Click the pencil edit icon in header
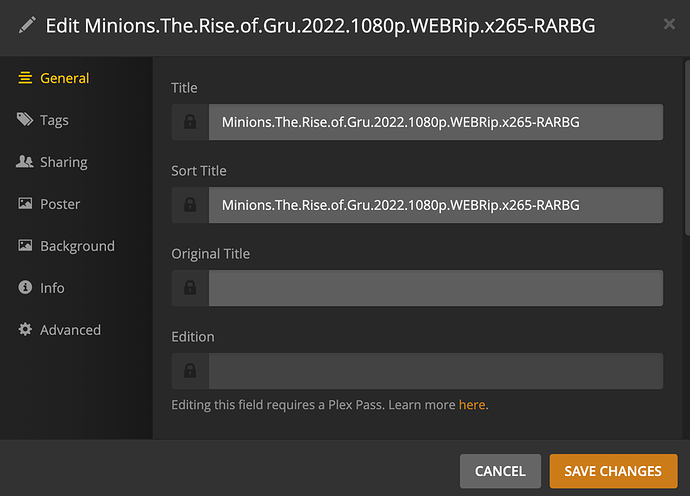This screenshot has height=496, width=690. [26, 25]
